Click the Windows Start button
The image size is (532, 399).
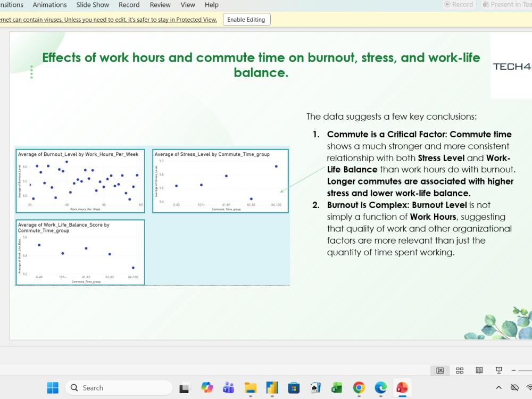[53, 387]
